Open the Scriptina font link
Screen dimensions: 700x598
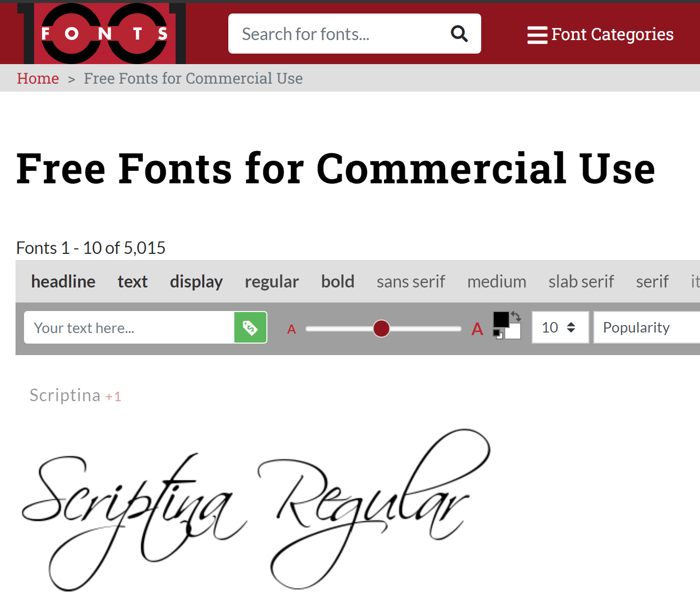(65, 395)
